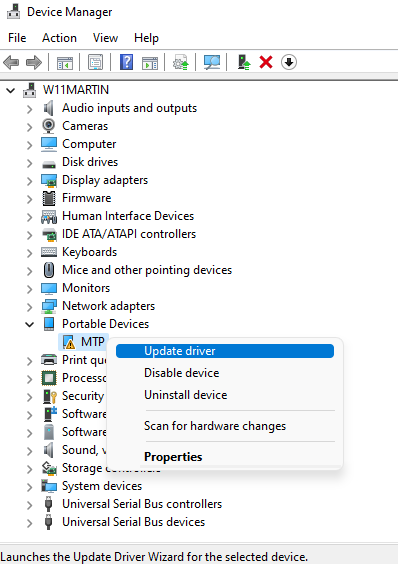Open the Properties toolbar icon
Viewport: 398px width, 564px height.
pos(95,62)
